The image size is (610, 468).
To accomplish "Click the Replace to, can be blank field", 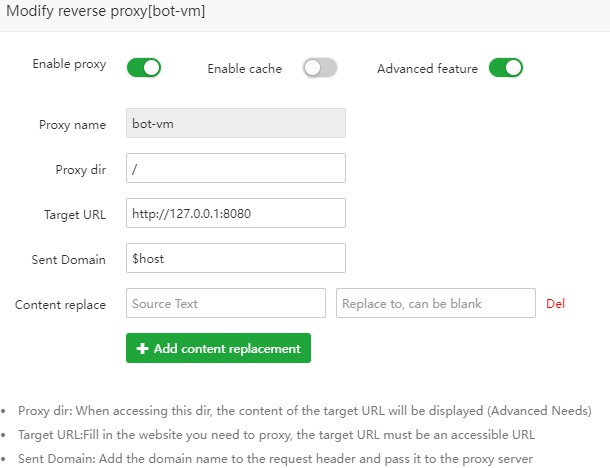I will pos(436,303).
